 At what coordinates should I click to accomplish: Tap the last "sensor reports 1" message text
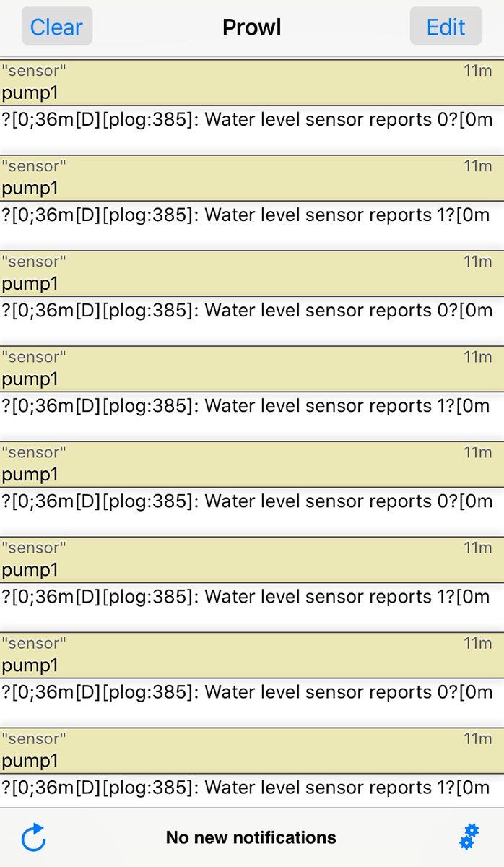pyautogui.click(x=246, y=788)
